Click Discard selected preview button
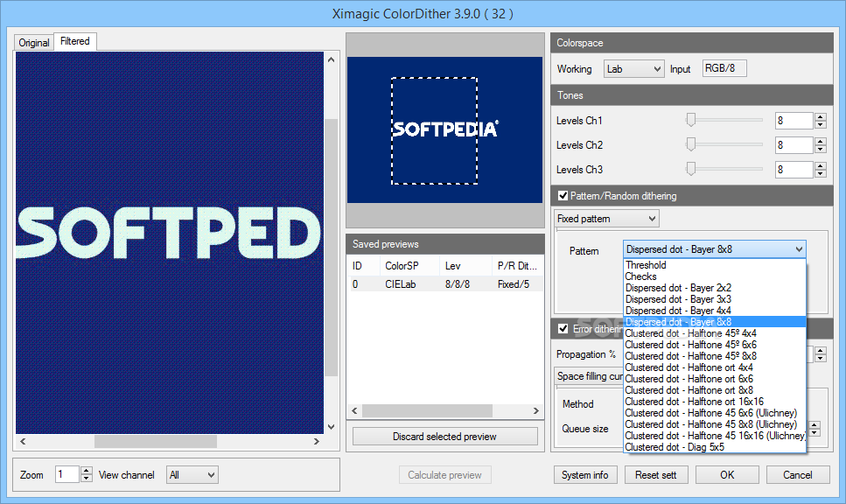 tap(444, 437)
